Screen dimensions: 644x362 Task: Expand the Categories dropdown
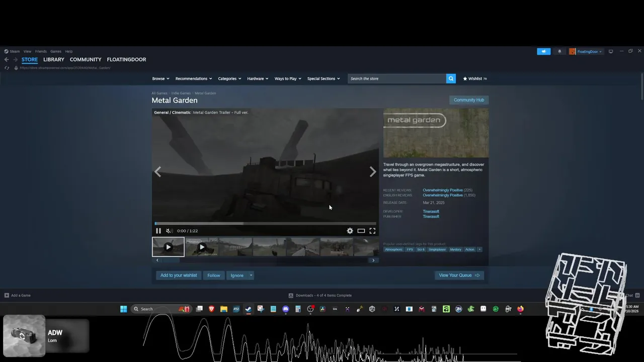229,78
